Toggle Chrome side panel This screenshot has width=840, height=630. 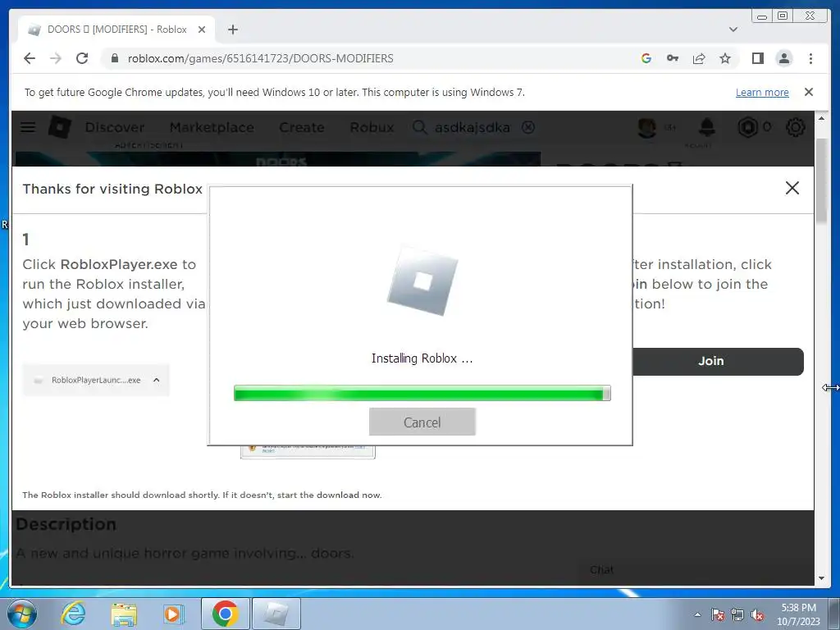[x=757, y=58]
